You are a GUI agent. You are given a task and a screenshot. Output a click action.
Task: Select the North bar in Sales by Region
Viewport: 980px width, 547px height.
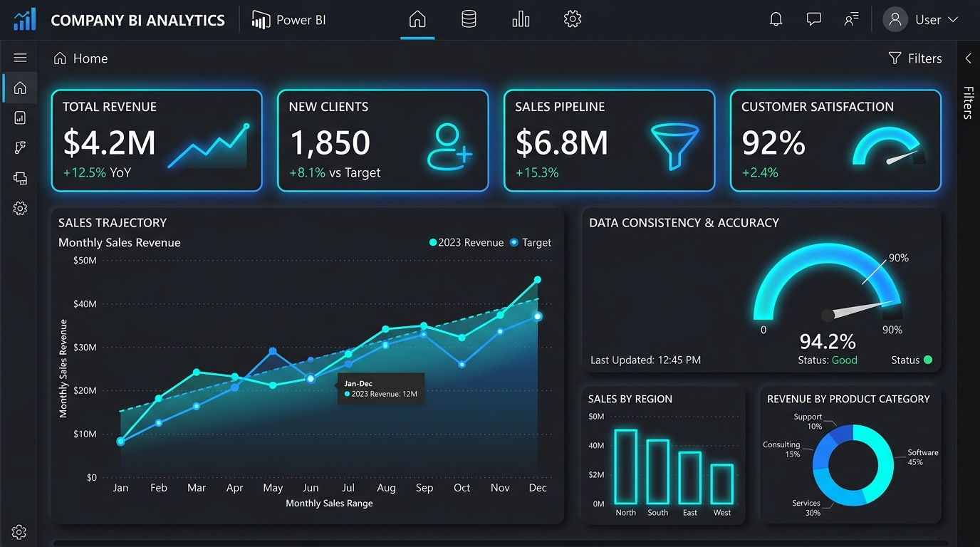[x=626, y=467]
